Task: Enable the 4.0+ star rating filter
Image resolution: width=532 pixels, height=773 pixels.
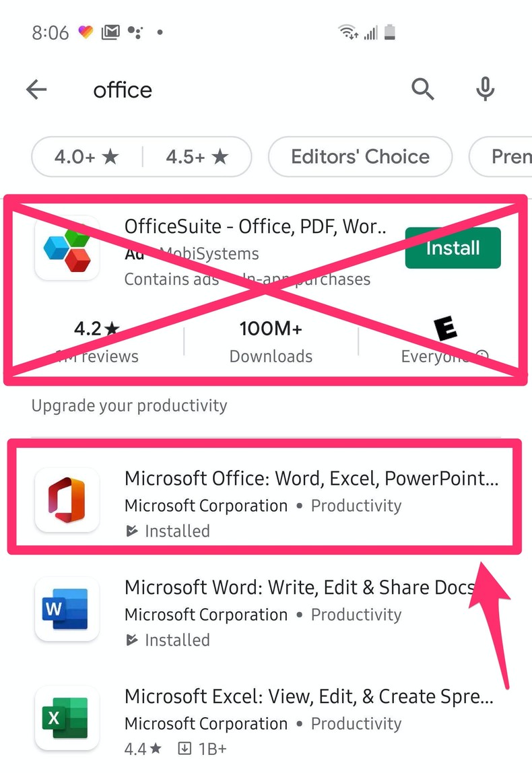Action: [x=86, y=157]
